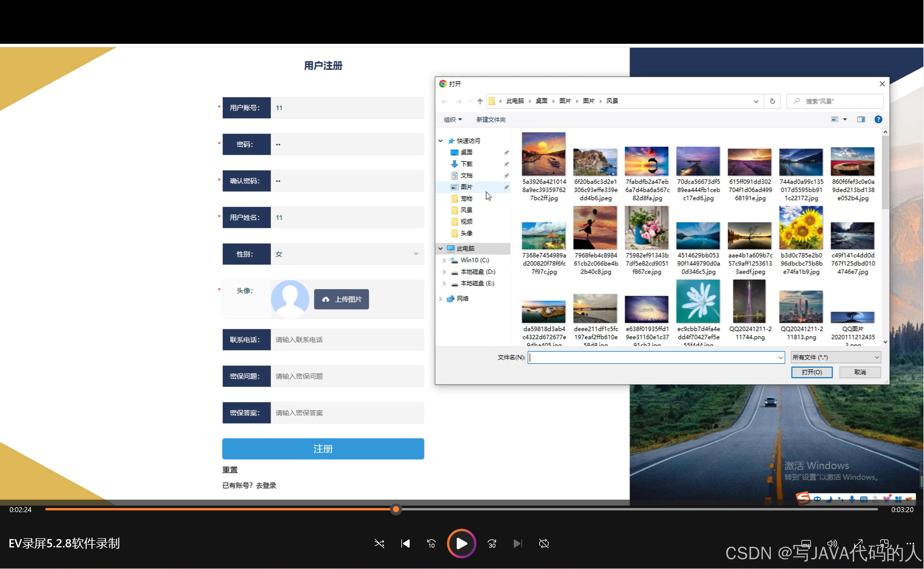The width and height of the screenshot is (924, 569).
Task: Skip forward 30 seconds in the video
Action: (492, 544)
